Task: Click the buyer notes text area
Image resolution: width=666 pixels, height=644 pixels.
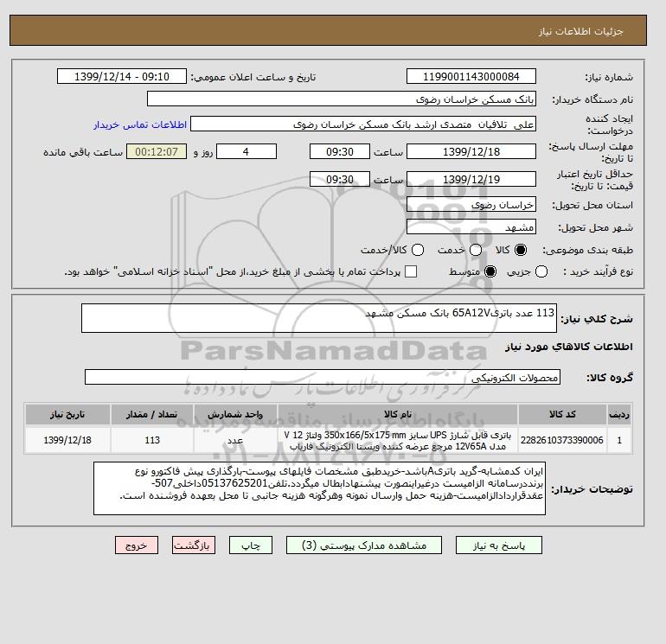Action: coord(319,488)
